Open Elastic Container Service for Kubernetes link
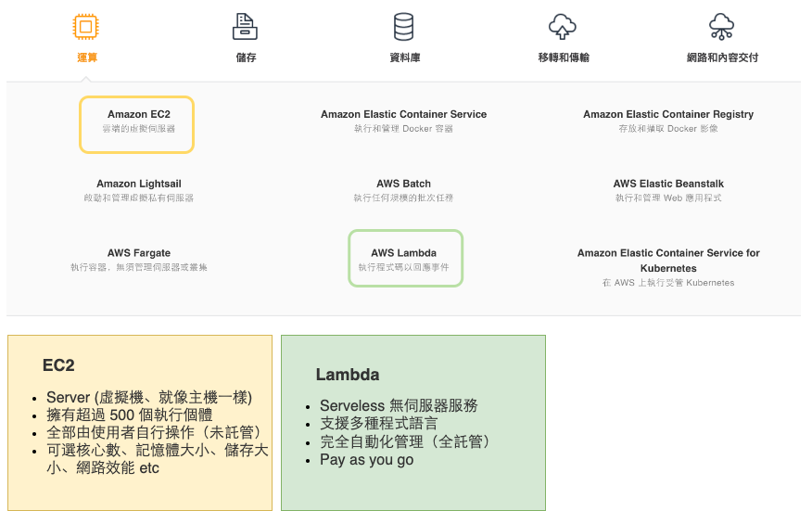Screen dimensions: 812x511 tap(668, 261)
